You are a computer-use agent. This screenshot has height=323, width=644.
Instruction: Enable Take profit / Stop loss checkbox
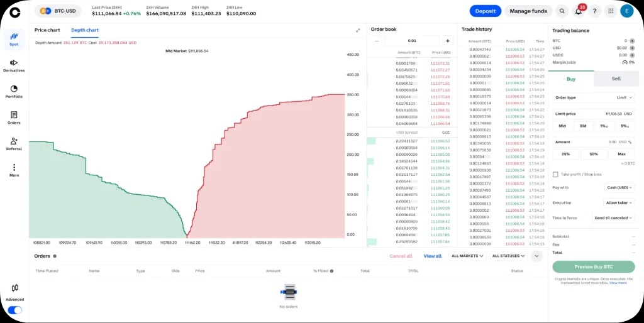point(555,174)
